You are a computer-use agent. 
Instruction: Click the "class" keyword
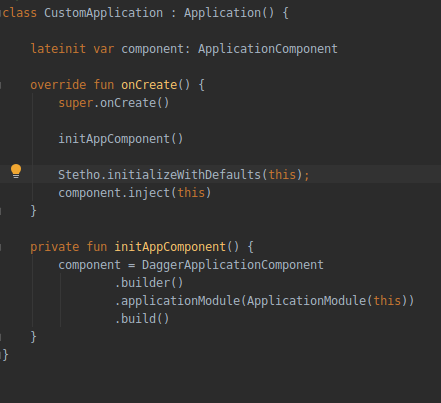click(20, 13)
